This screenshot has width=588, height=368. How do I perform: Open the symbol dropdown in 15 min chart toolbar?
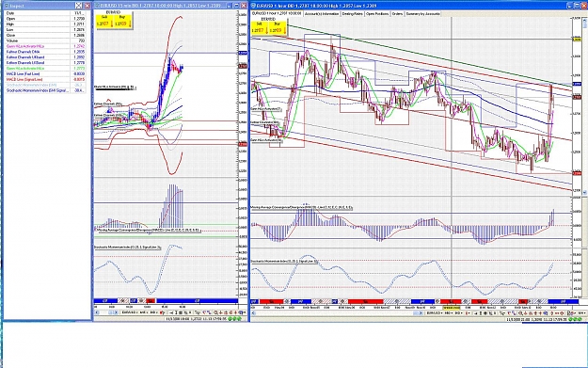[x=129, y=312]
